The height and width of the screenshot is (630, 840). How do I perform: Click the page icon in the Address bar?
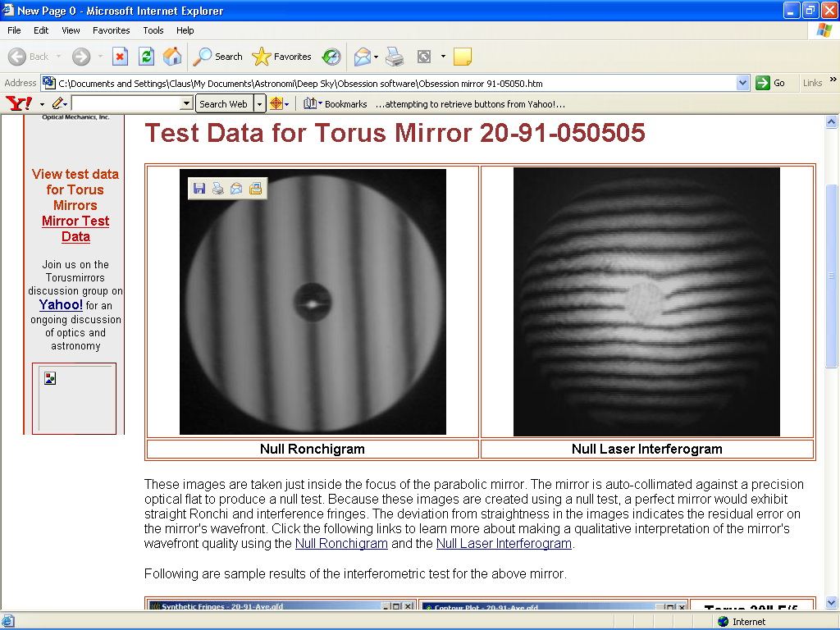tap(48, 83)
